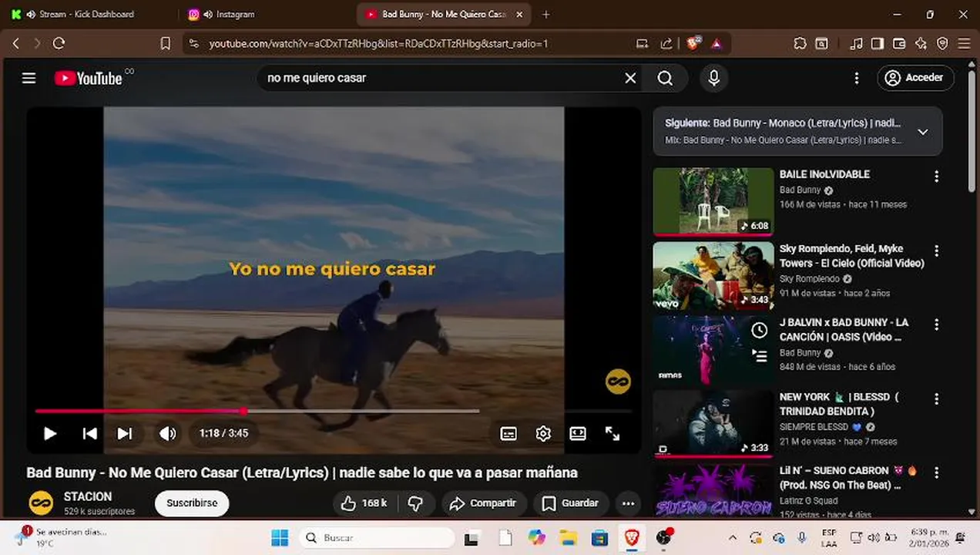
Task: Open options for BAILE INoLVIDABLE video
Action: 937,177
